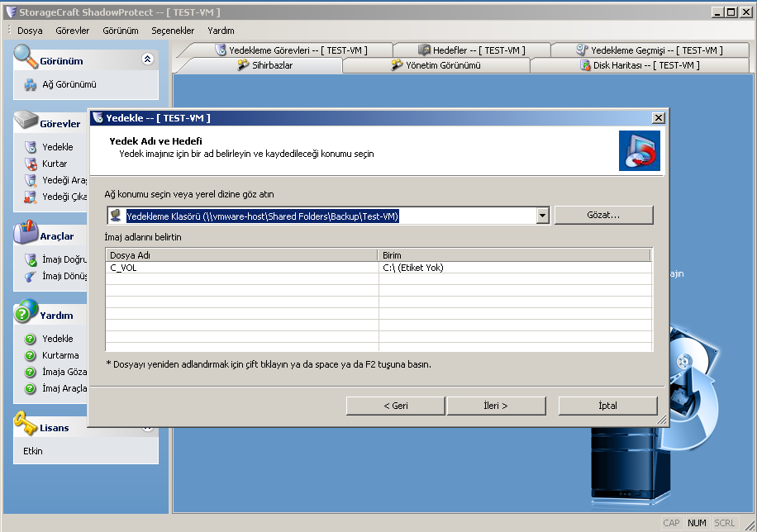Switch to Hedefler tab
Viewport: 757px width, 532px height.
coord(472,50)
